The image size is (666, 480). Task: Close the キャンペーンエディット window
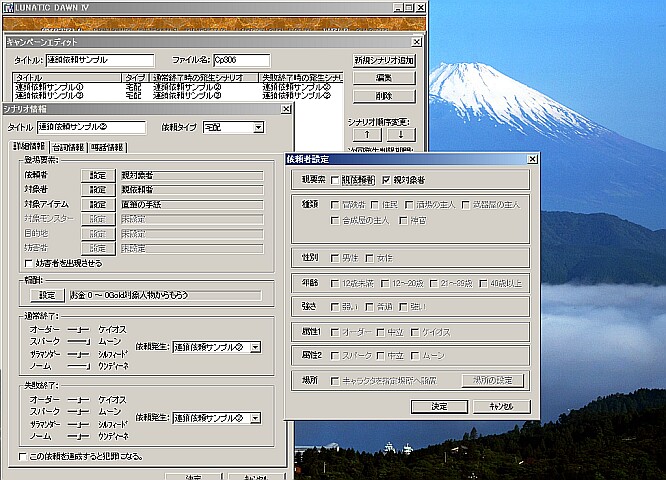[x=416, y=41]
